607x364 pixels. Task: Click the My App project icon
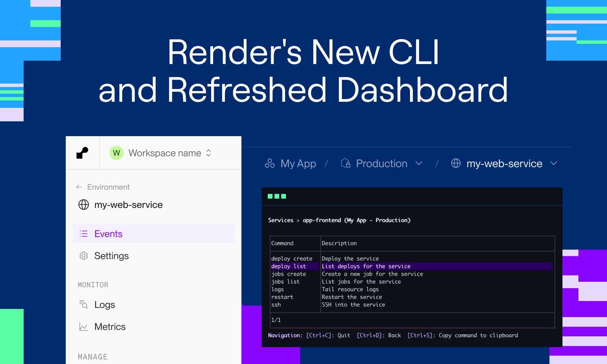click(x=270, y=163)
